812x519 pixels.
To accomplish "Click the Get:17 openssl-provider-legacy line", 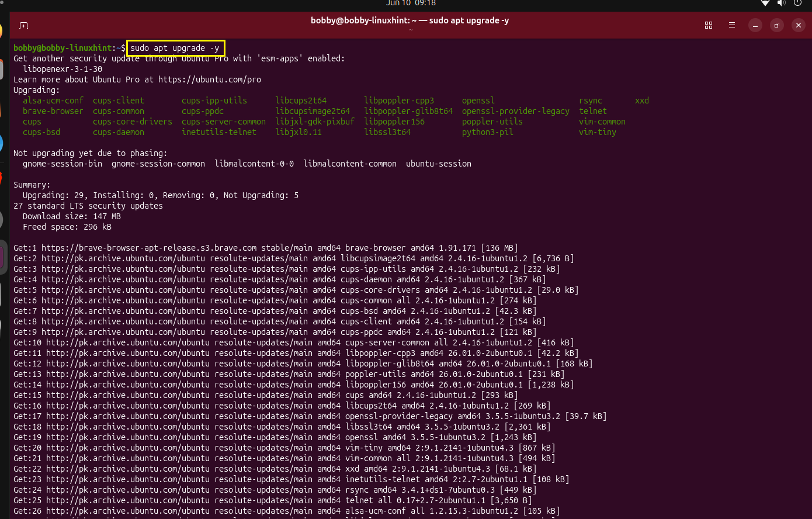I will 310,416.
